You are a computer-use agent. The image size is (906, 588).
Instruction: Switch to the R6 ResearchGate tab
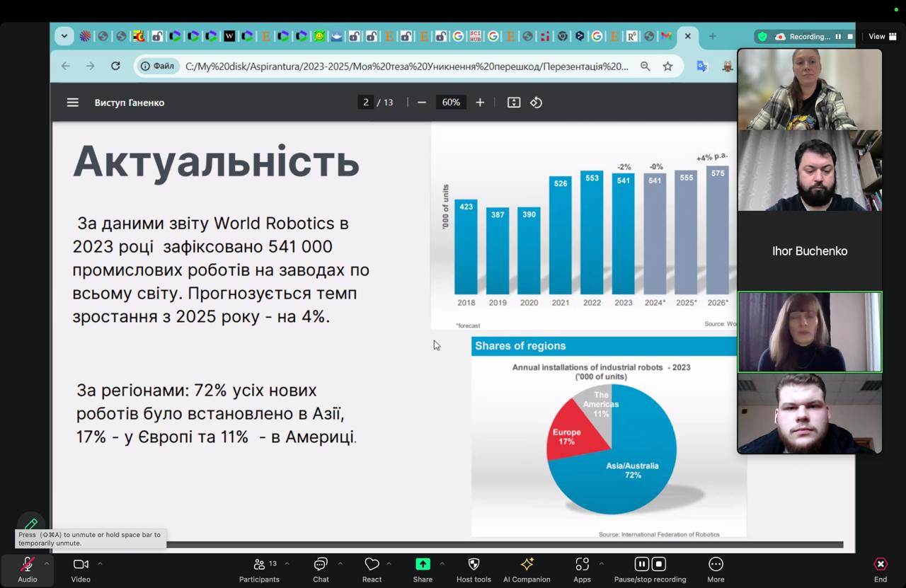(632, 36)
